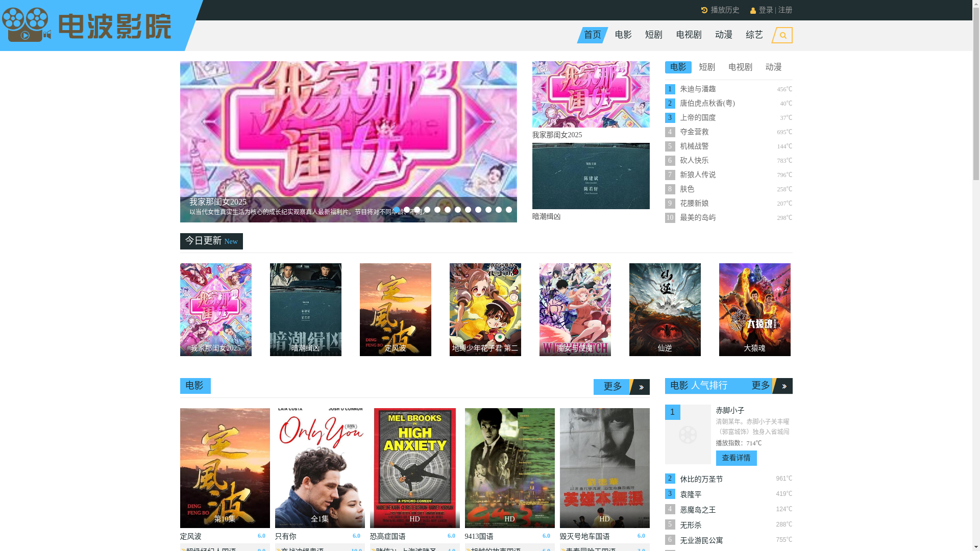The height and width of the screenshot is (551, 980).
Task: Open 综艺 navigation menu item
Action: tap(754, 35)
